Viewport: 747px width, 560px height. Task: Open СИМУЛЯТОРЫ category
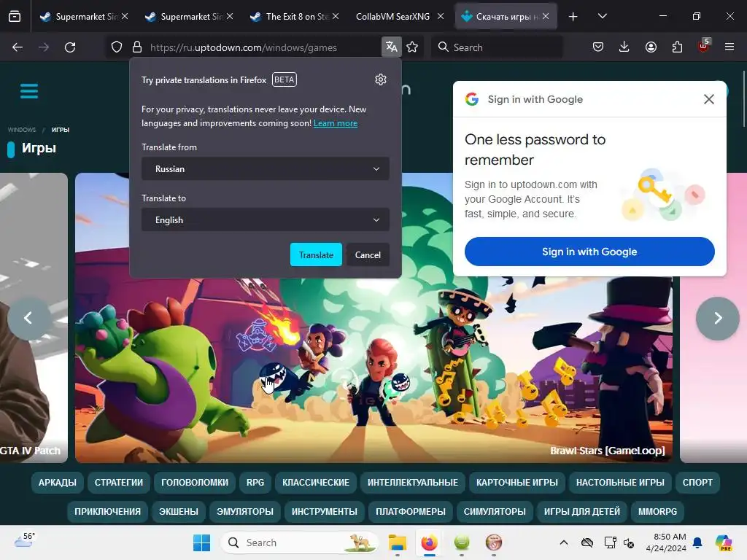[495, 511]
